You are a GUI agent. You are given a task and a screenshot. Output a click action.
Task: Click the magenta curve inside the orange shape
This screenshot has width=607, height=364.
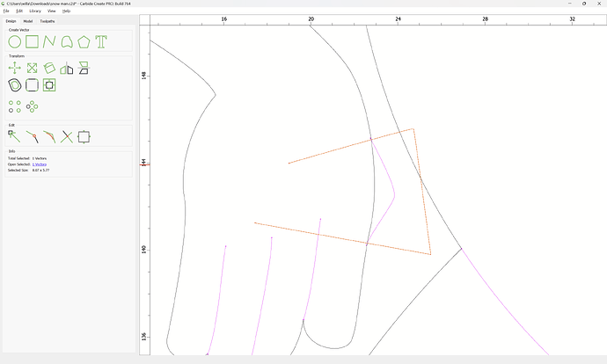[x=394, y=195]
